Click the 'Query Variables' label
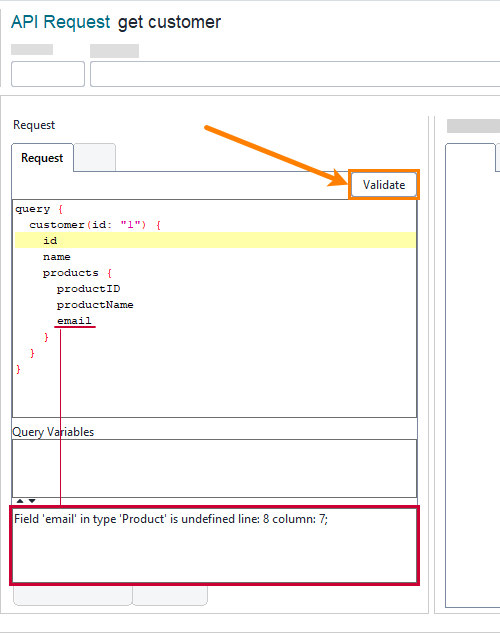The height and width of the screenshot is (633, 500). 53,432
